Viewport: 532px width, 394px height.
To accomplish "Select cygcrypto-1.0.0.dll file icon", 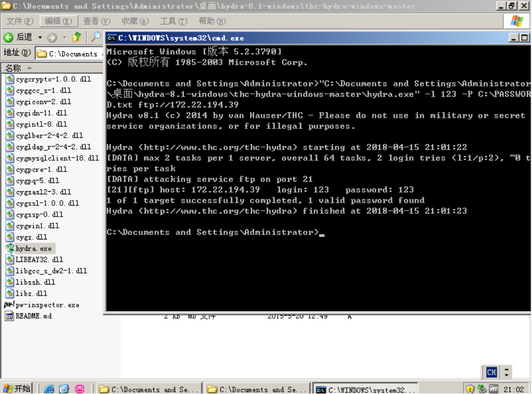I will coord(10,79).
